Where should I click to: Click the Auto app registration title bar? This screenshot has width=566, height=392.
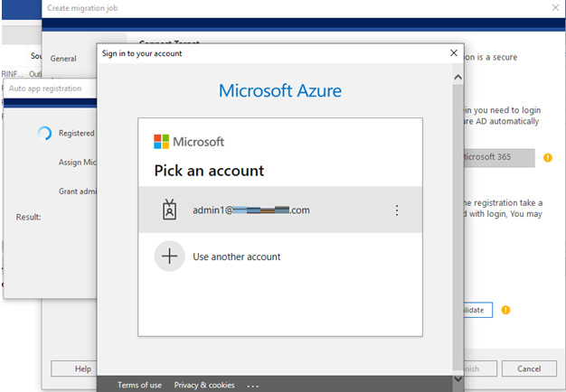[50, 89]
